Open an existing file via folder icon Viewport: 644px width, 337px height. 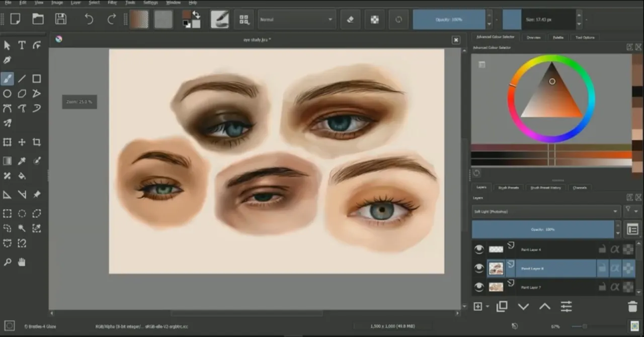(x=38, y=19)
